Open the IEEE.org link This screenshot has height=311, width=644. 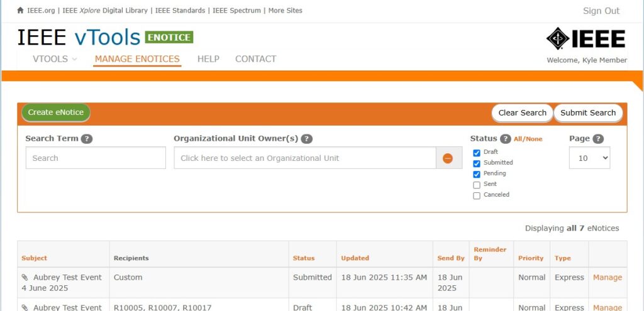click(41, 11)
